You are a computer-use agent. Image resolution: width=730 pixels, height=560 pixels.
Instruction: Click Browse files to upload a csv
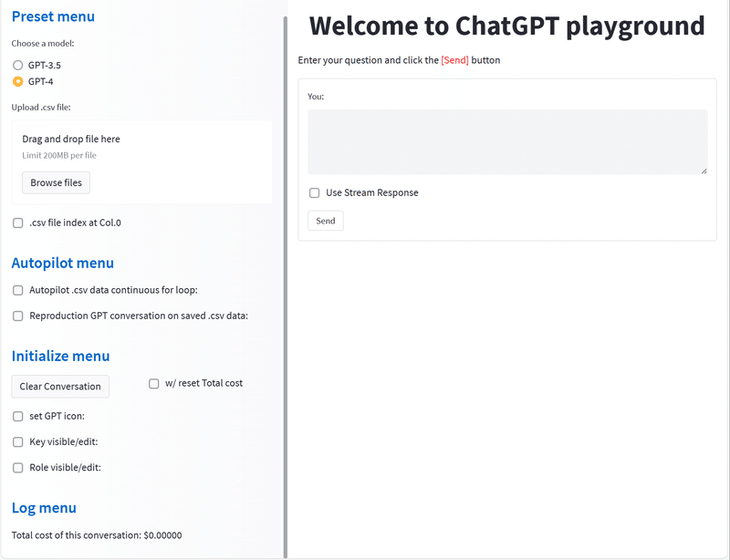(x=56, y=182)
